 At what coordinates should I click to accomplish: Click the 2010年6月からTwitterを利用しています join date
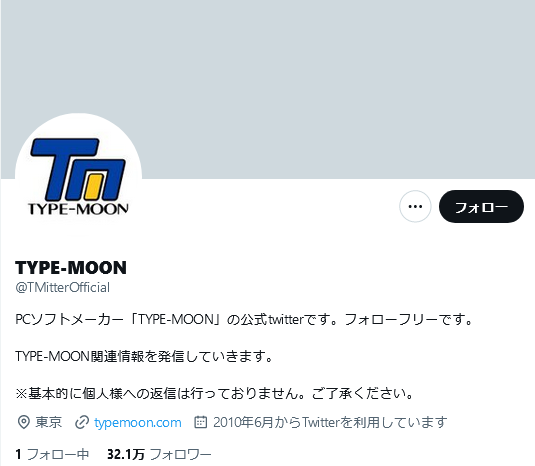tap(330, 422)
